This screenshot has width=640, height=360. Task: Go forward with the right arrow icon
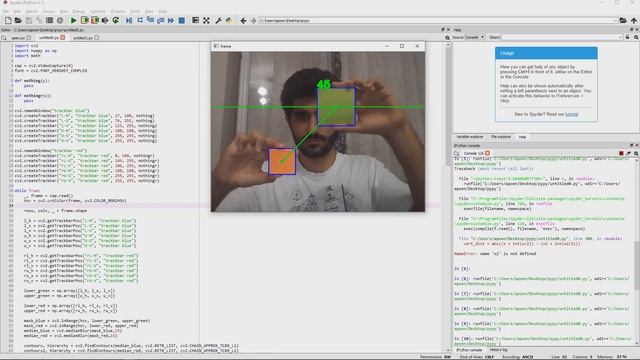pyautogui.click(x=253, y=20)
